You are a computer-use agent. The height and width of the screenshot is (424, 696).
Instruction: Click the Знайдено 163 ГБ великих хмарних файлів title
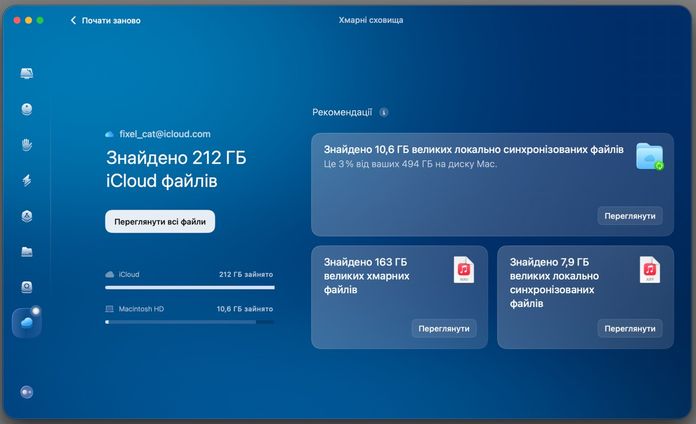pos(367,276)
